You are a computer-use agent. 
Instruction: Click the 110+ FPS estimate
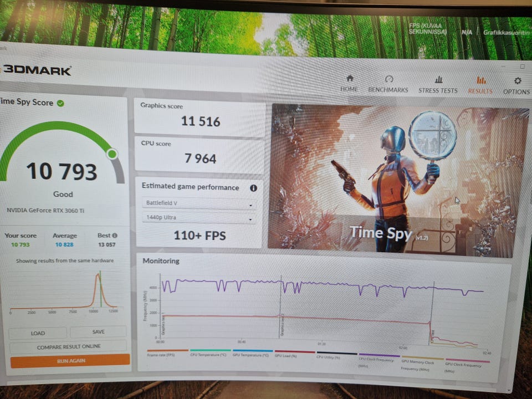point(199,236)
